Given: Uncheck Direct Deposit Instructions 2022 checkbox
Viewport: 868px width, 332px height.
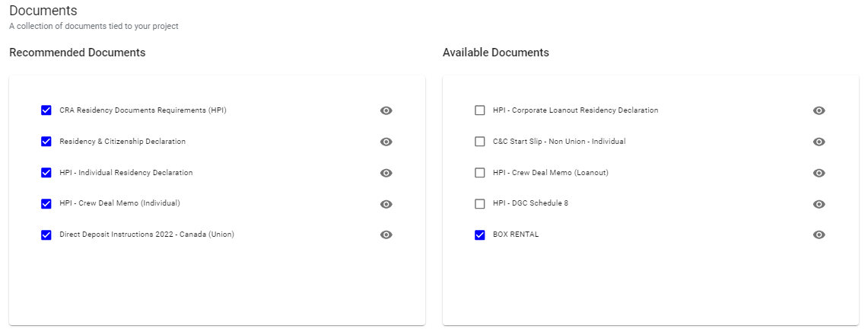Looking at the screenshot, I should pyautogui.click(x=46, y=235).
